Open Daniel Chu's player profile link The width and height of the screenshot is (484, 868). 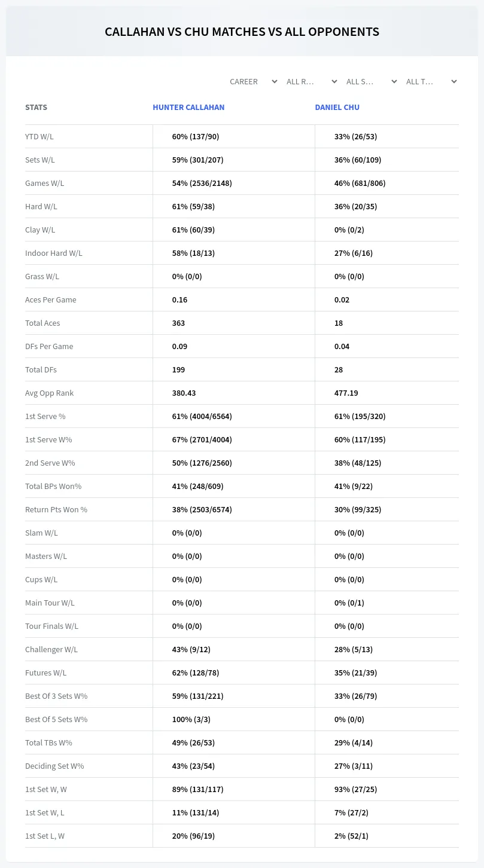337,108
